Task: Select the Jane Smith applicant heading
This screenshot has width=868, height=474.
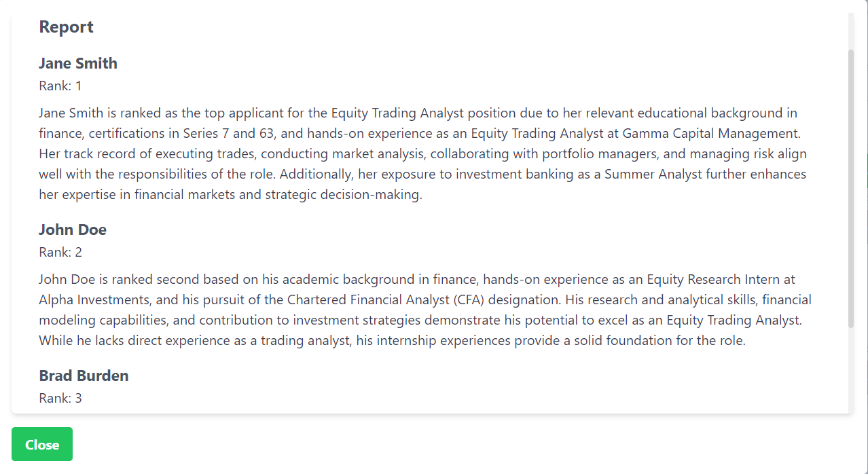Action: click(78, 64)
